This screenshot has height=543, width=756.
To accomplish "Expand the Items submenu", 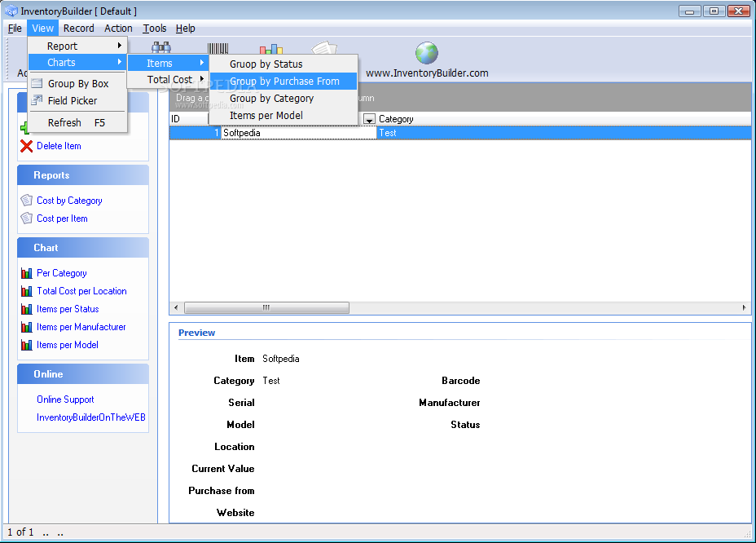I will 168,64.
